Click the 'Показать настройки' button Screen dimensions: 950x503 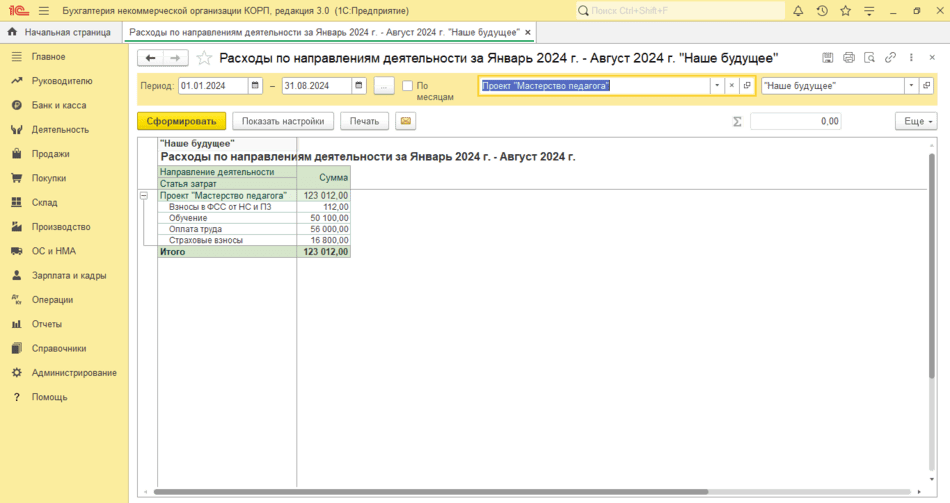point(283,121)
